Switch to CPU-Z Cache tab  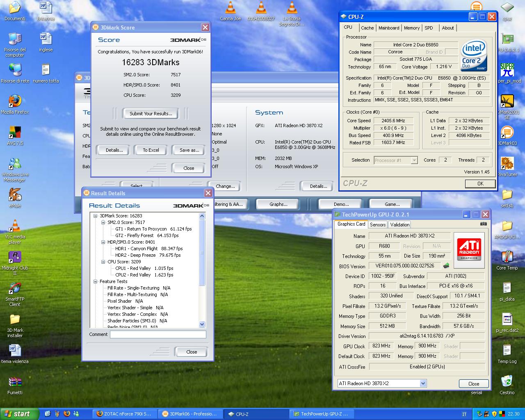(367, 28)
